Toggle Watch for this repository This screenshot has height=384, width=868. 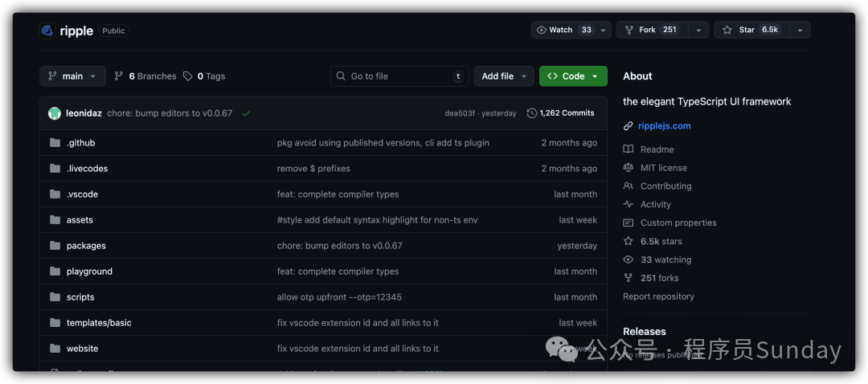pos(564,30)
